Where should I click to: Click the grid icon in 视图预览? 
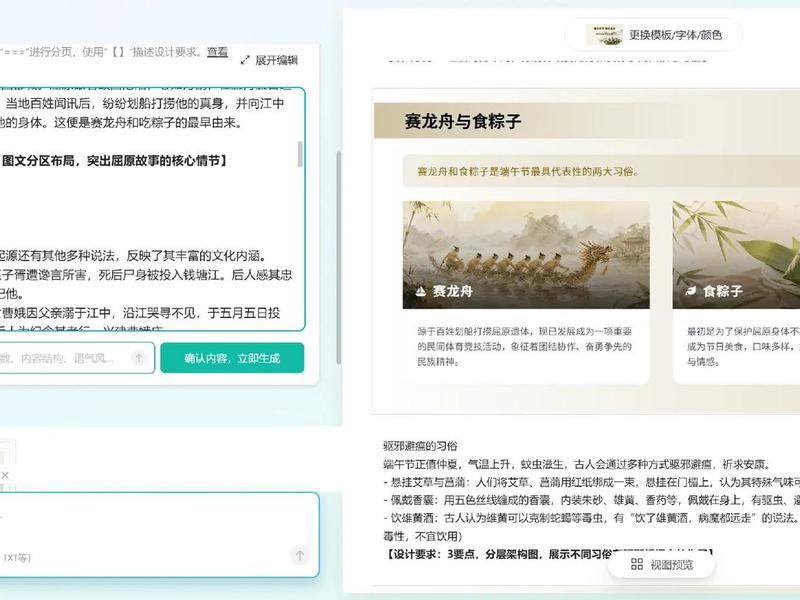click(637, 564)
